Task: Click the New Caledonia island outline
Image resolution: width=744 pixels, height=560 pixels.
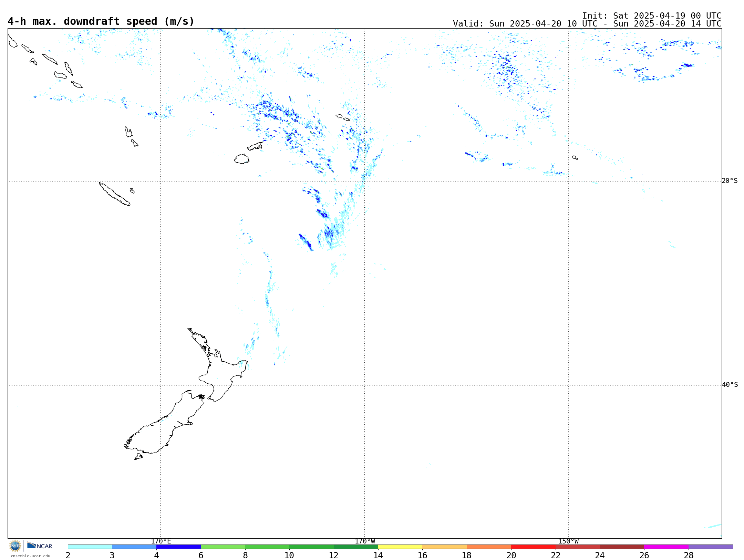Action: 115,194
